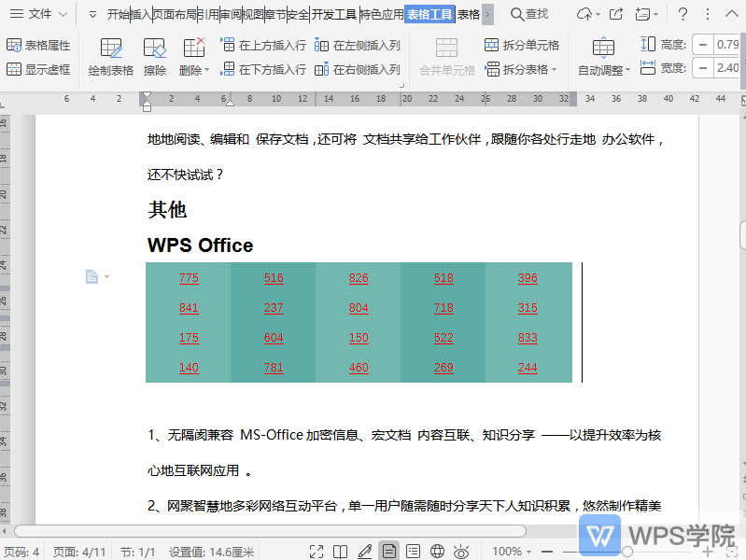Image resolution: width=746 pixels, height=560 pixels.
Task: Click table cell 775
Action: 189,278
